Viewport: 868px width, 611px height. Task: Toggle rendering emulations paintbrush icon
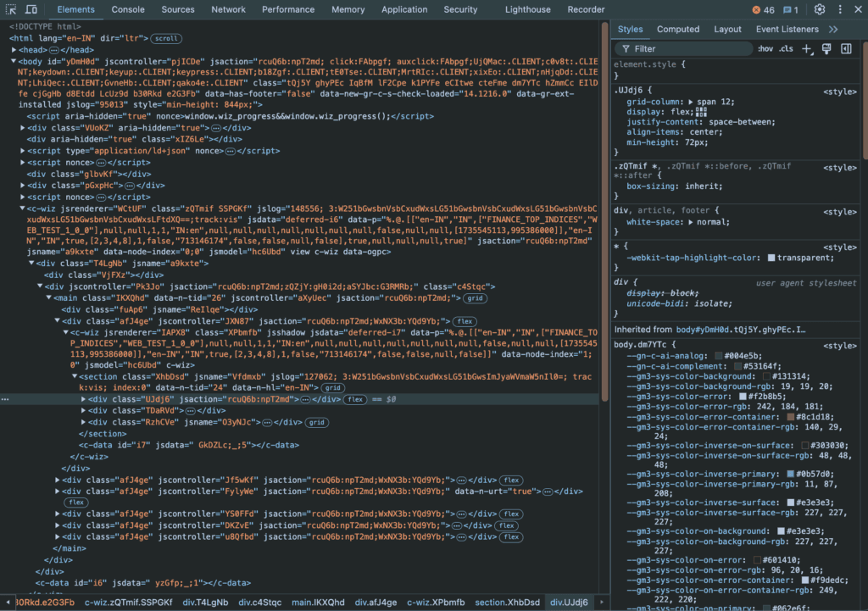826,48
